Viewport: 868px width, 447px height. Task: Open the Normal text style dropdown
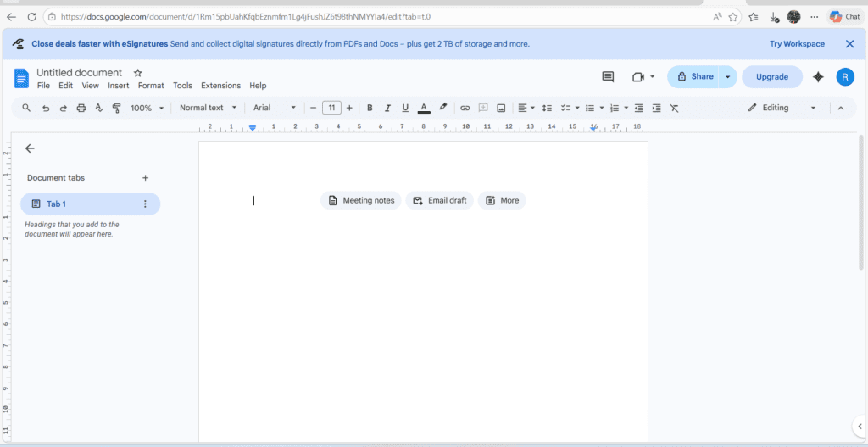209,108
